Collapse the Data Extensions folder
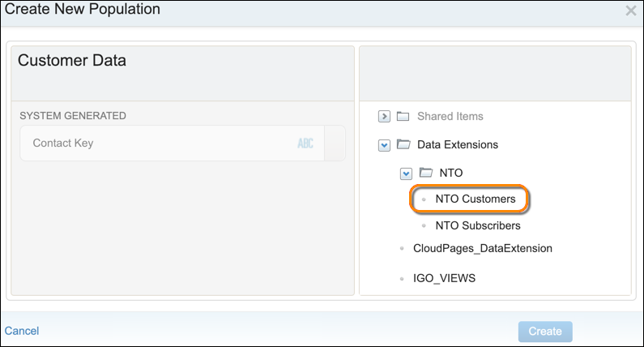The image size is (644, 347). point(384,145)
